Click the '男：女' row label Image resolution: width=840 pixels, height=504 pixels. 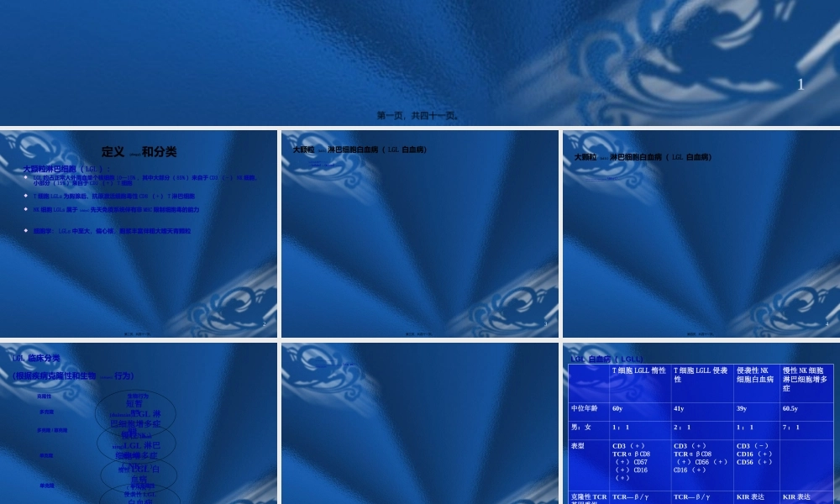[583, 428]
